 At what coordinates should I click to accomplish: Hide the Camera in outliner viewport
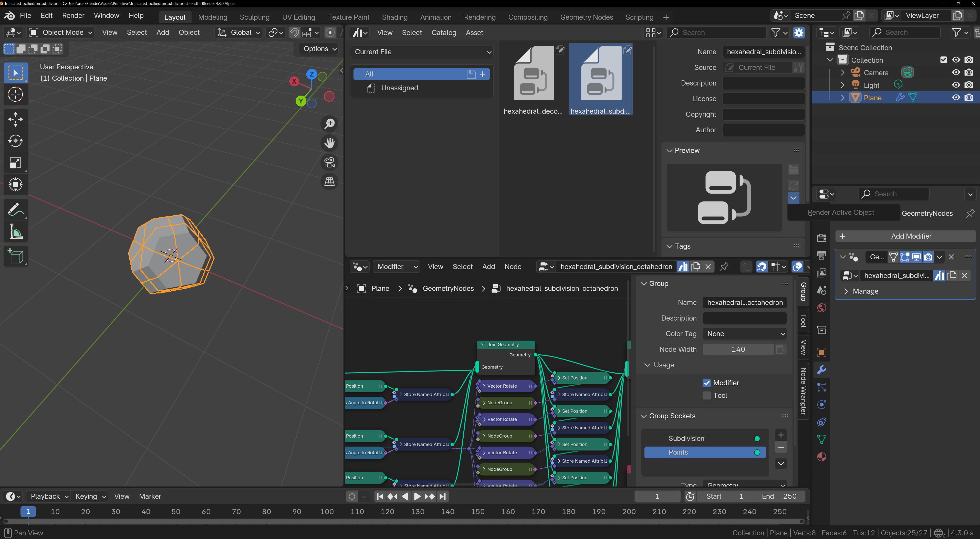click(956, 72)
